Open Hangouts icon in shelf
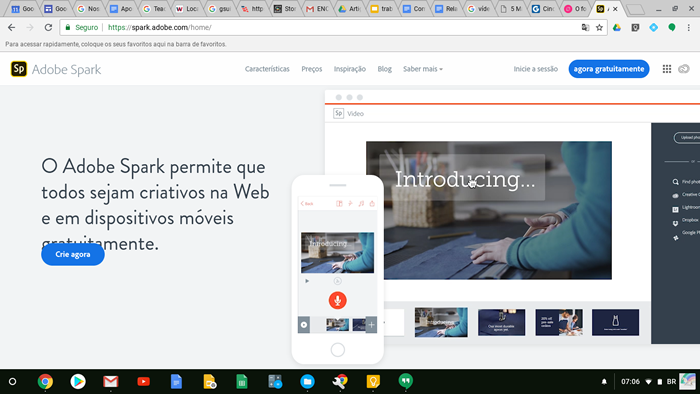Screen dimensions: 700x394 point(405,381)
